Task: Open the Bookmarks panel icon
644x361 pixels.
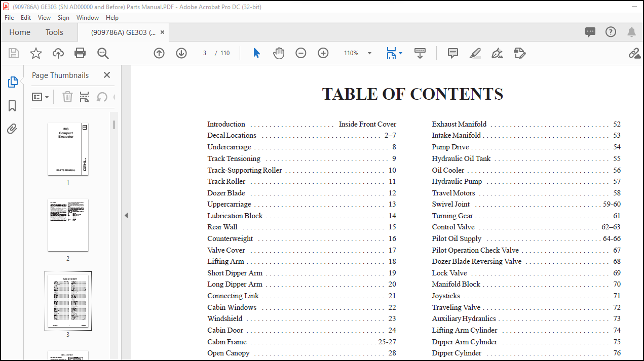Action: click(x=13, y=105)
